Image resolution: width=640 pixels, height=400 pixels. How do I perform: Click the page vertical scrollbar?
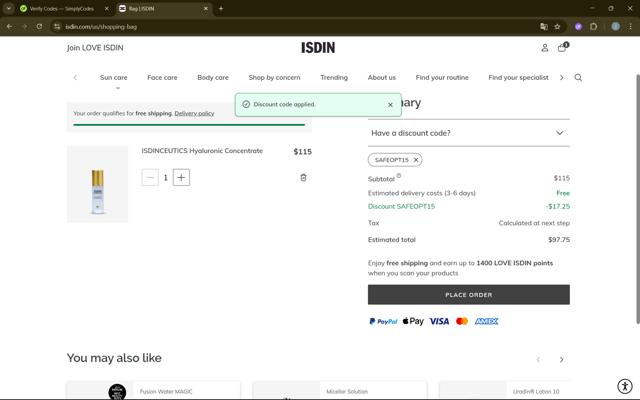[638, 199]
